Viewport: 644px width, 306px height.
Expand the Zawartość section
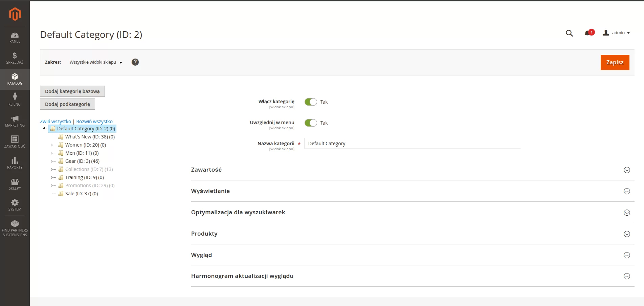point(412,170)
